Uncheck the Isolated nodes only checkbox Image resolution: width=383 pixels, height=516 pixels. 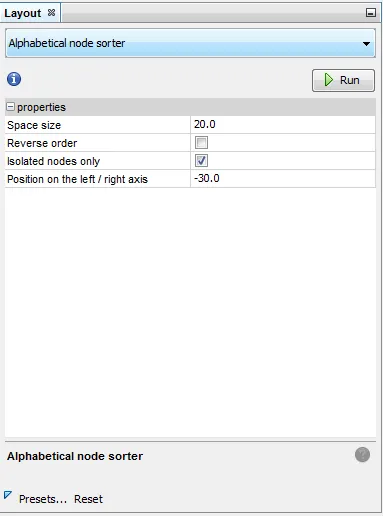click(201, 161)
